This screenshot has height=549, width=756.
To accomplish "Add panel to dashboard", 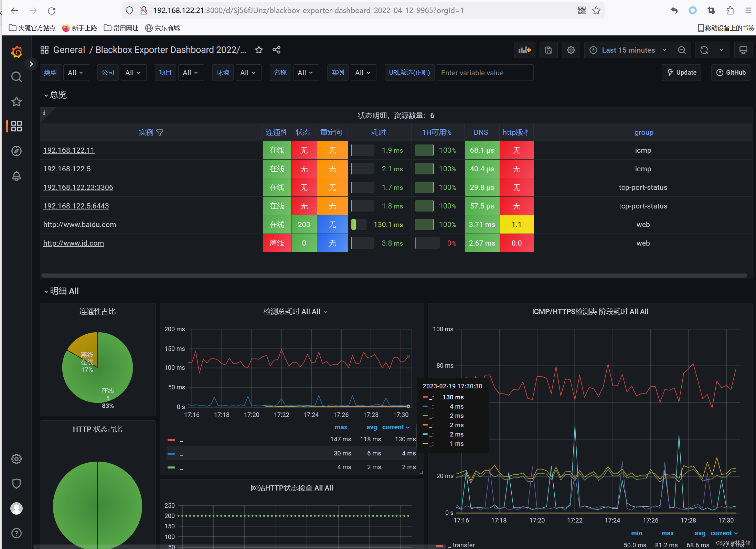I will pos(525,50).
